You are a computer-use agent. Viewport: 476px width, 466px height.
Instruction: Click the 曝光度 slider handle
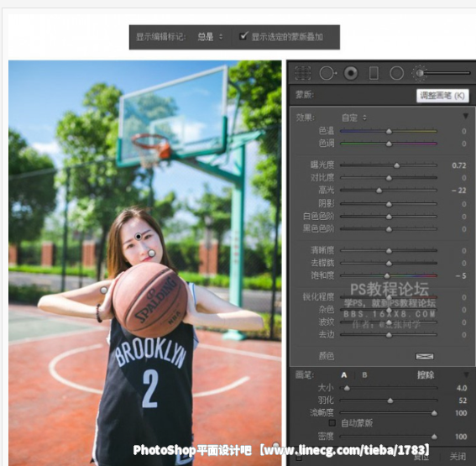click(x=397, y=165)
